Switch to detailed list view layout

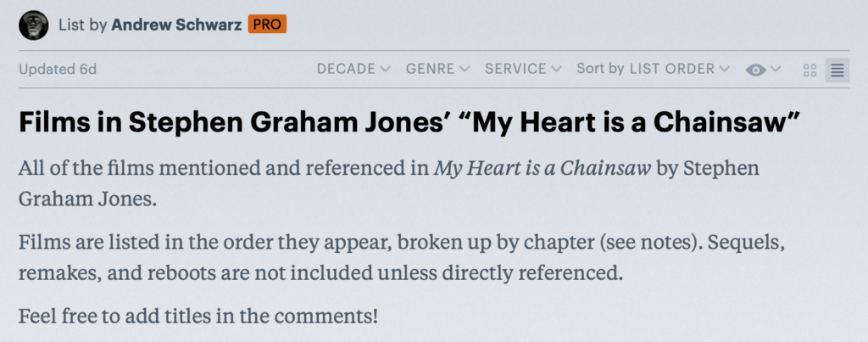pos(837,70)
